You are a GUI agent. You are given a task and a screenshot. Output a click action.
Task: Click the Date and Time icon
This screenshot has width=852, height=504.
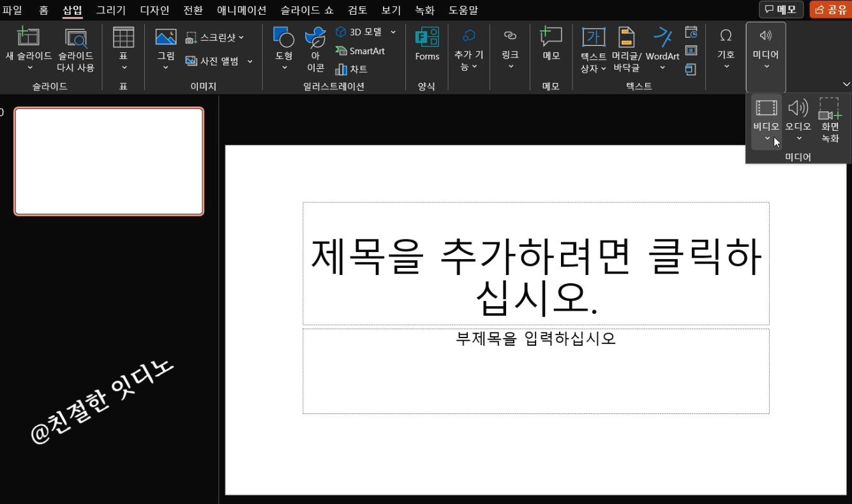[691, 32]
